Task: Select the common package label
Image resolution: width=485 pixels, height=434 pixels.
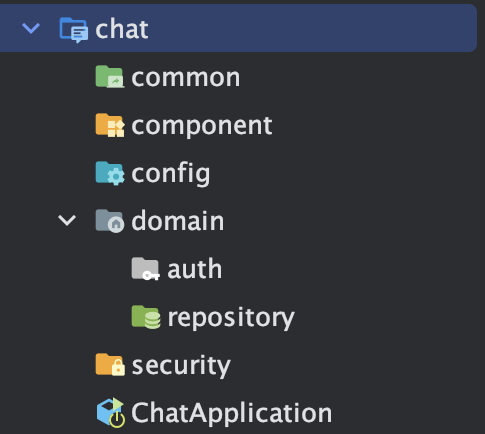Action: [186, 78]
